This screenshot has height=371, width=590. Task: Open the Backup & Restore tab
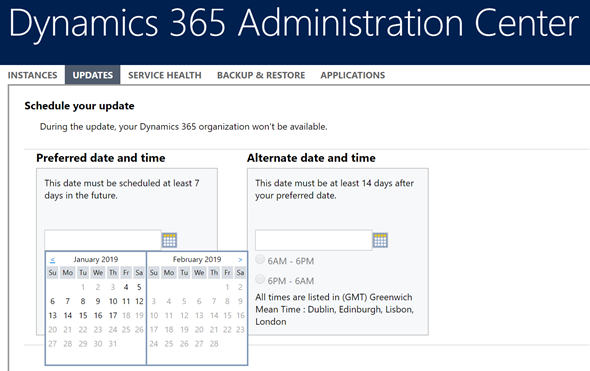[x=261, y=75]
